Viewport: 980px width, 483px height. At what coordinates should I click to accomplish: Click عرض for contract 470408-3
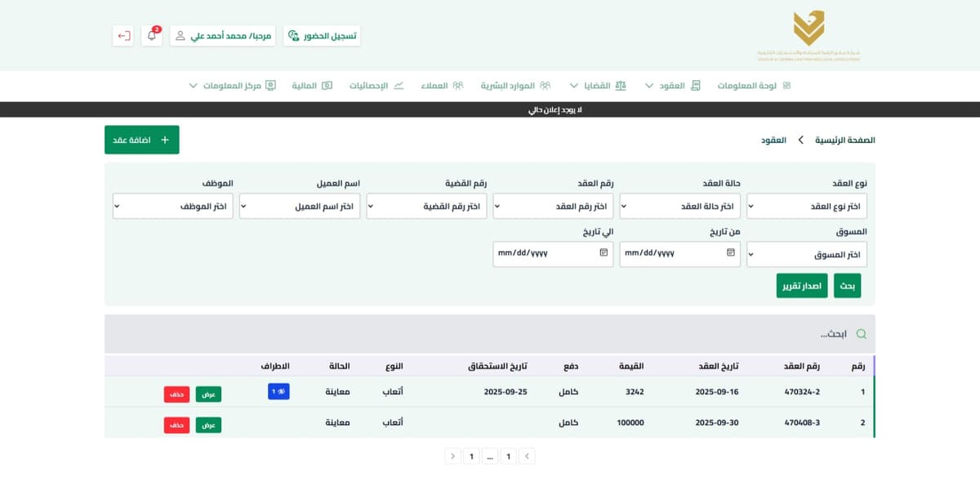(x=209, y=425)
